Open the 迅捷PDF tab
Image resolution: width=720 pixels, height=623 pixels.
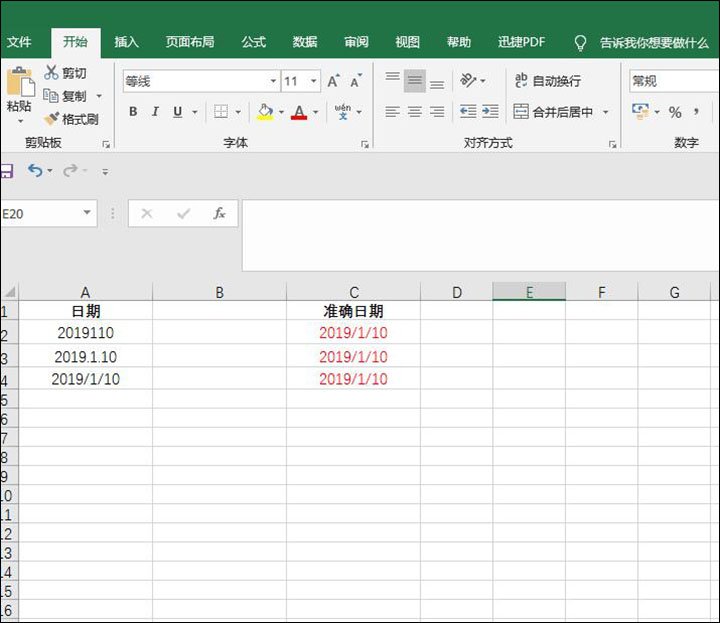pos(522,42)
